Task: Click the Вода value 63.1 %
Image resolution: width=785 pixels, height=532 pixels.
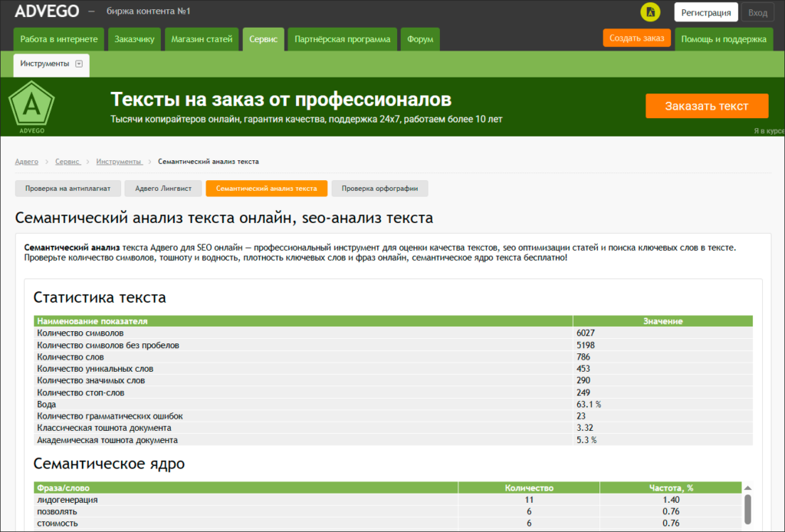Action: click(589, 405)
